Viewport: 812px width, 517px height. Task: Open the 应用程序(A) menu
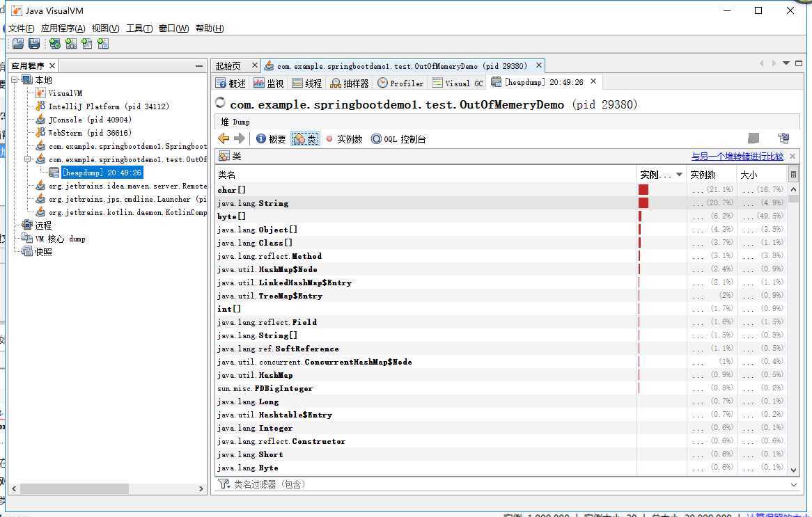click(x=63, y=29)
